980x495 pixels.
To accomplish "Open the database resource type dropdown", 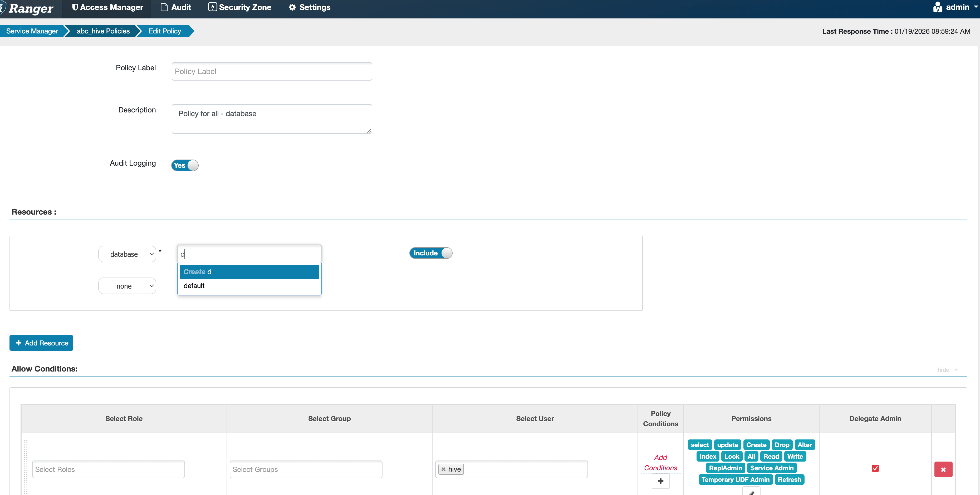I will tap(127, 254).
